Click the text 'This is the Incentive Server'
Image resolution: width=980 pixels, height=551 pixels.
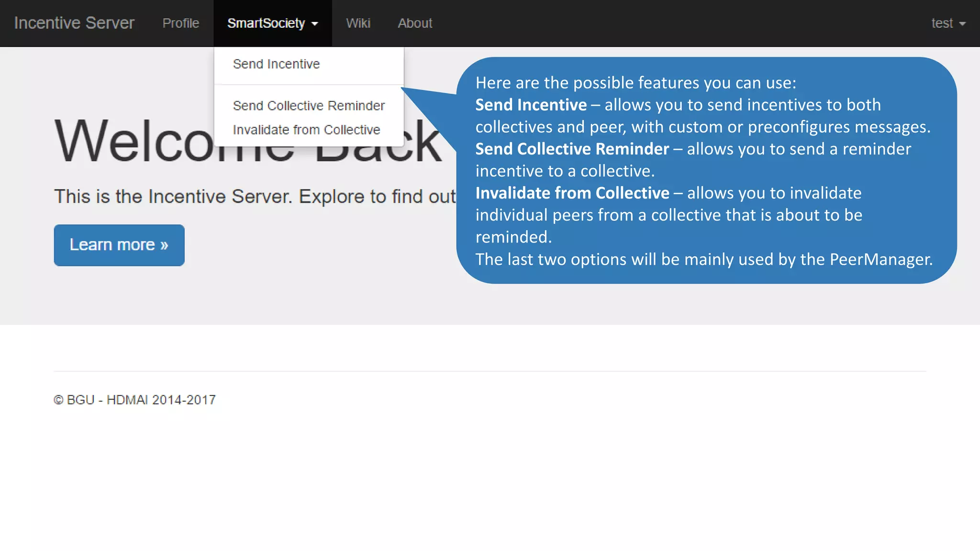tap(173, 196)
